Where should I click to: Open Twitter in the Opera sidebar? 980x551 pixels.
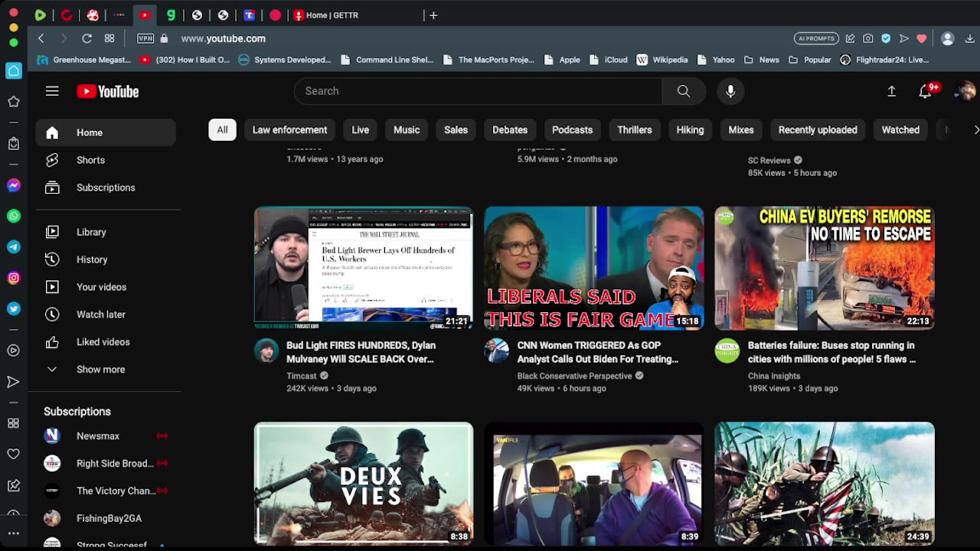click(14, 308)
